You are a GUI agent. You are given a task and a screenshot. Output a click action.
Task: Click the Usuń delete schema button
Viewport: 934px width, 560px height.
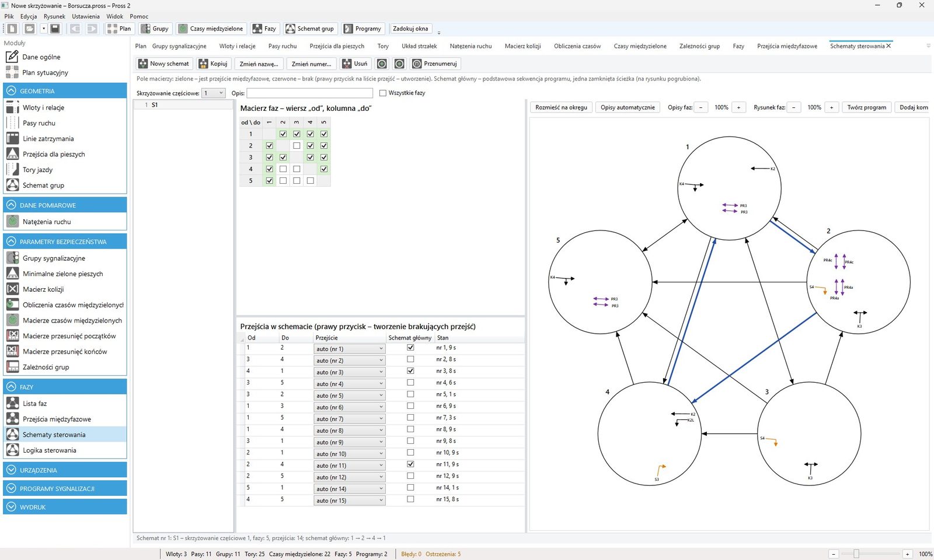click(355, 64)
